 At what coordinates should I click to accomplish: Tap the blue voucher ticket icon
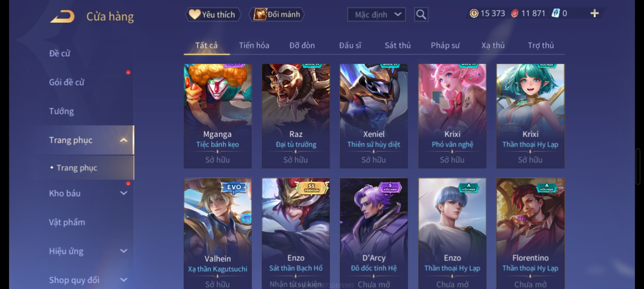tap(555, 13)
